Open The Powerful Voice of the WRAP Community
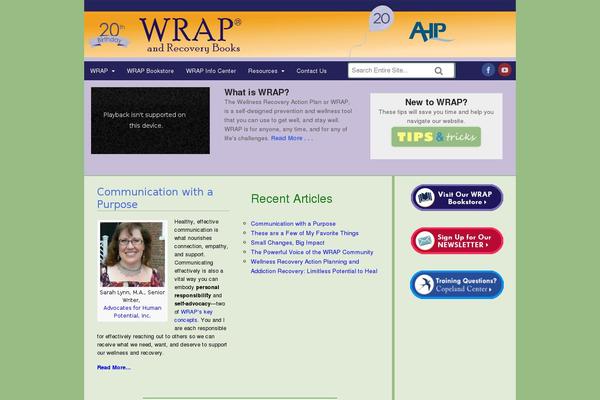600x400 pixels. point(312,252)
